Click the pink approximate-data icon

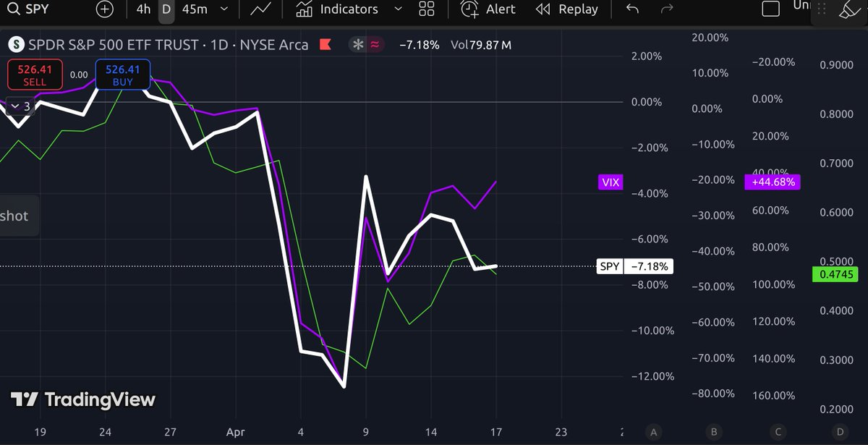click(x=375, y=45)
